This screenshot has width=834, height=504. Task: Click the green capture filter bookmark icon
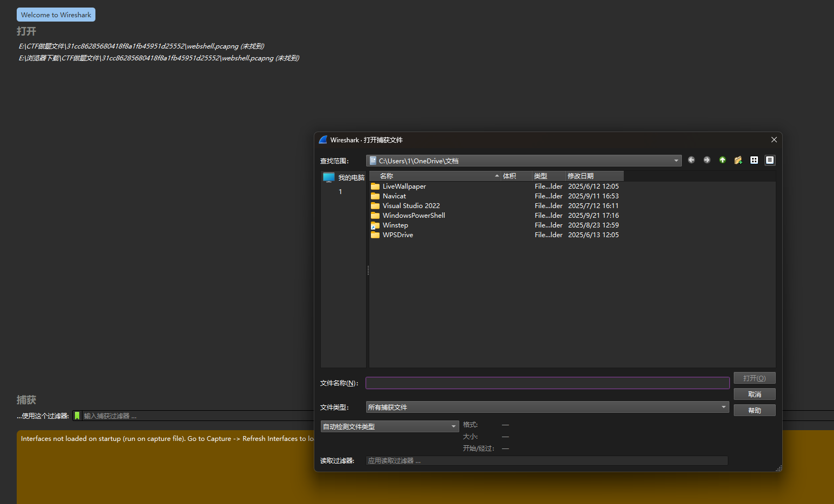[x=77, y=416]
